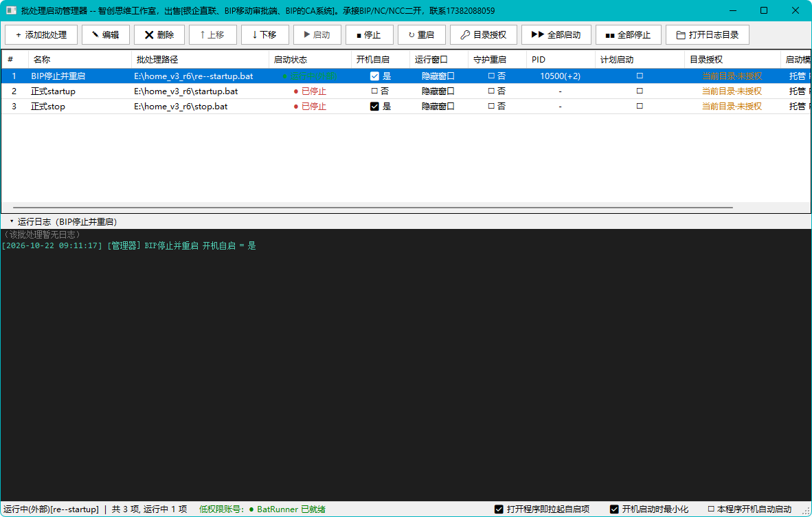
Task: Start all batches with 全部启动
Action: pyautogui.click(x=556, y=34)
